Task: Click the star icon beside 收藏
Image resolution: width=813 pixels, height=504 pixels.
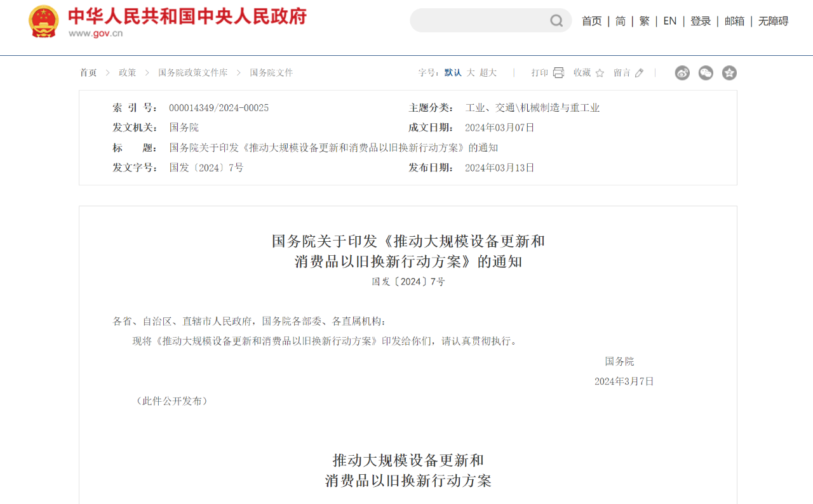Action: coord(600,73)
